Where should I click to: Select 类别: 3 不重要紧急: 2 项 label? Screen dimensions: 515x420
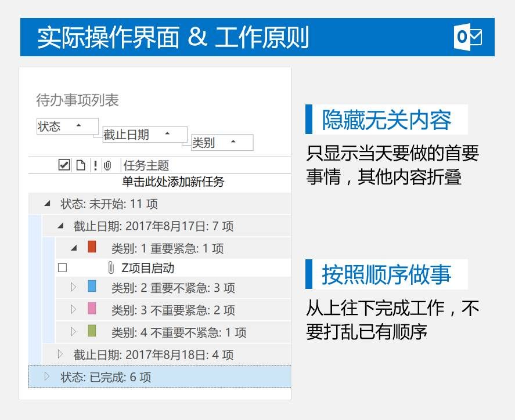[x=173, y=310]
